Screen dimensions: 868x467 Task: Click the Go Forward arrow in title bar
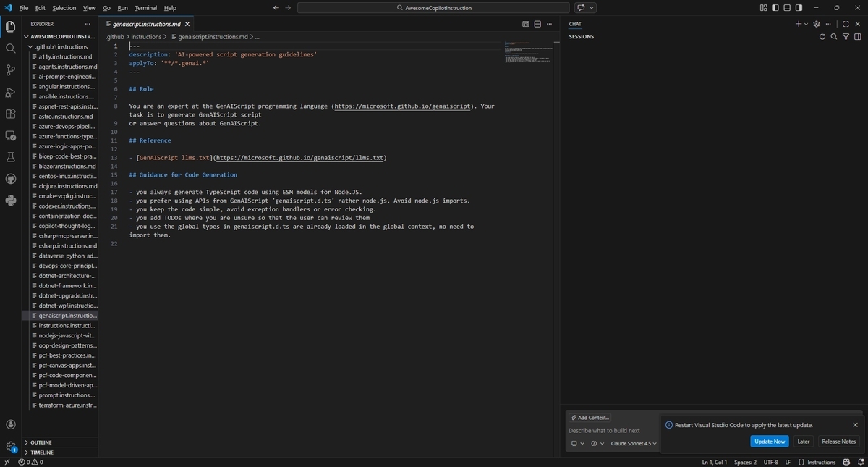(289, 7)
